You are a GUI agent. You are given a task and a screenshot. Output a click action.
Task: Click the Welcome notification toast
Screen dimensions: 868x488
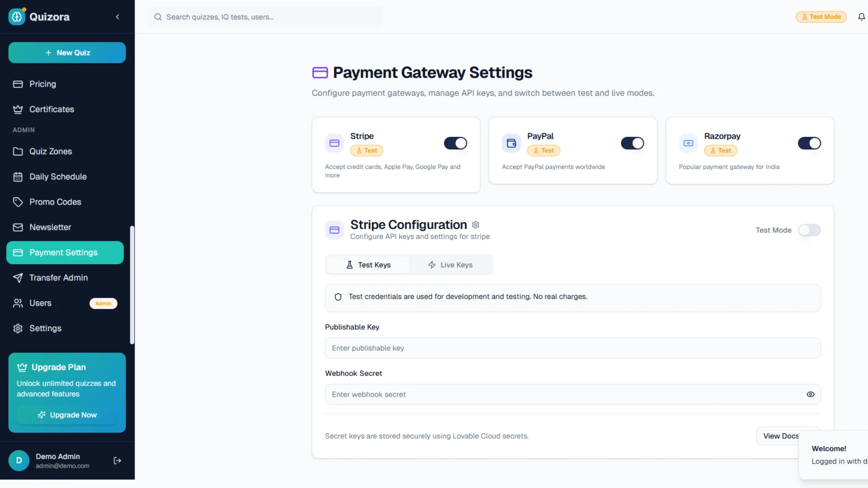click(x=833, y=455)
